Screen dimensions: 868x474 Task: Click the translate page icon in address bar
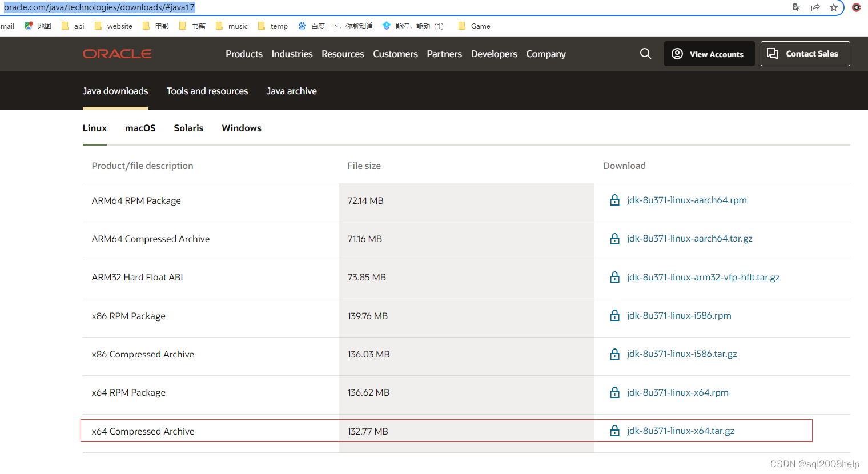click(x=797, y=7)
